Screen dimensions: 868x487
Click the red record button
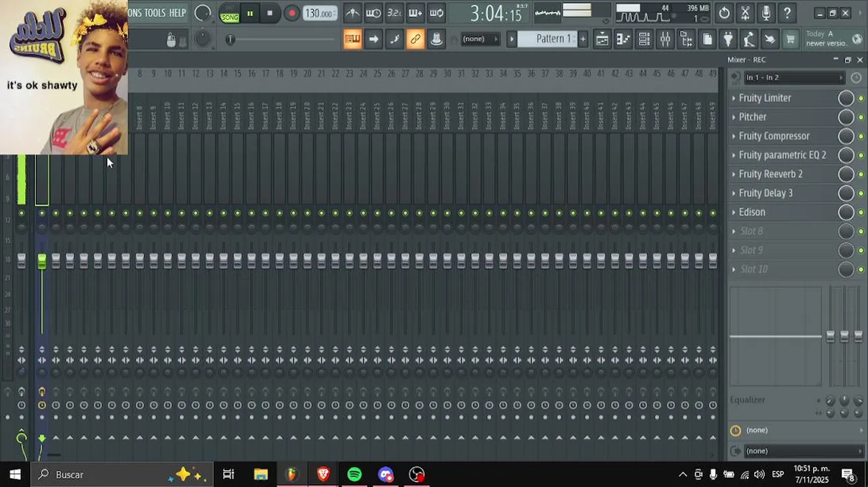(x=291, y=13)
